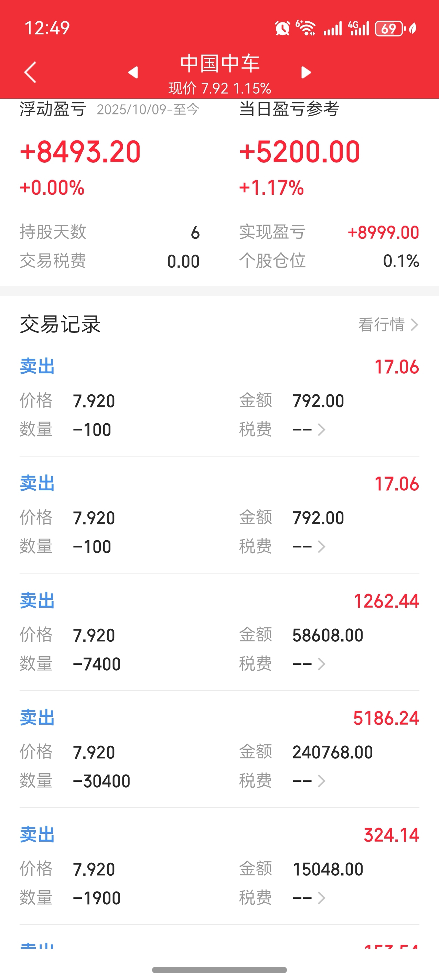The width and height of the screenshot is (439, 980).
Task: Tap the 中国中车 stock title
Action: (219, 63)
